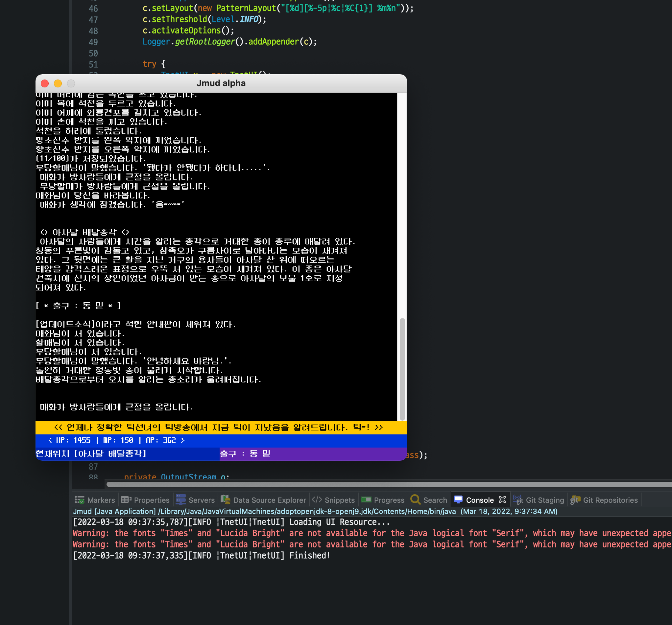Click the Jmud window vertical scrollbar
The height and width of the screenshot is (625, 672).
pos(402,369)
